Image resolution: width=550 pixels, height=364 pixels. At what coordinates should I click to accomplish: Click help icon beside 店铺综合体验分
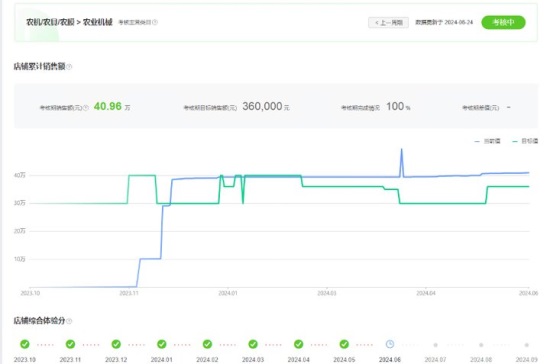(x=69, y=321)
